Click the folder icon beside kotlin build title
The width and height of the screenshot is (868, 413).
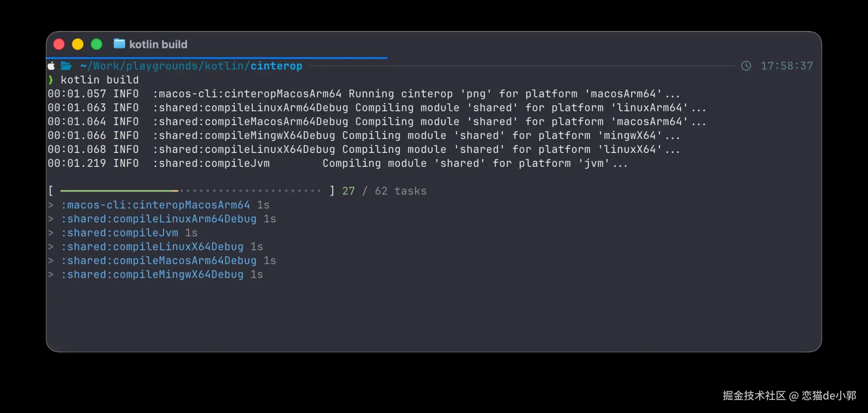[120, 44]
